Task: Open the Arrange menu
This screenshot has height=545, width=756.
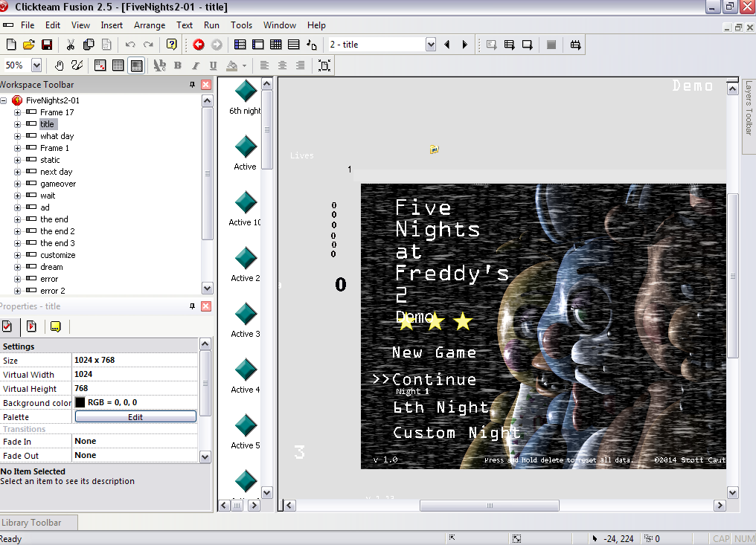Action: coord(150,25)
